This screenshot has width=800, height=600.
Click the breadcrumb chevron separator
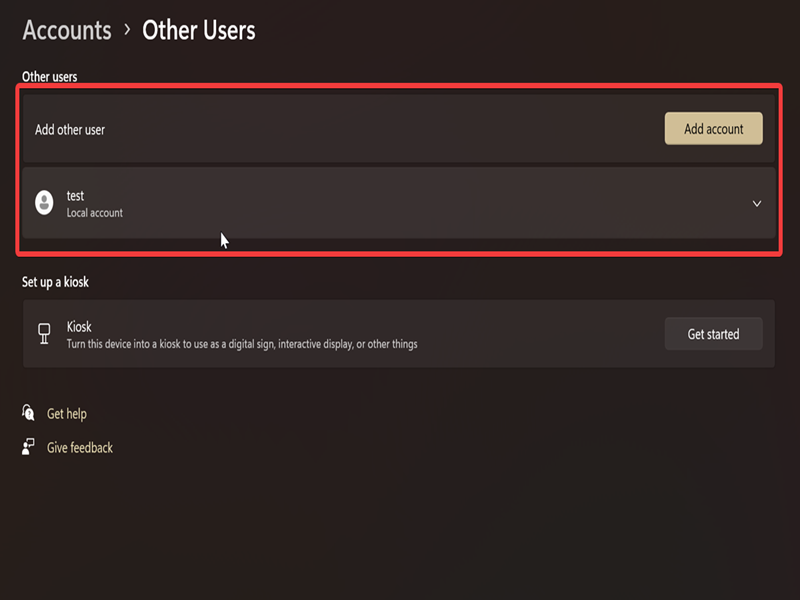click(x=127, y=30)
